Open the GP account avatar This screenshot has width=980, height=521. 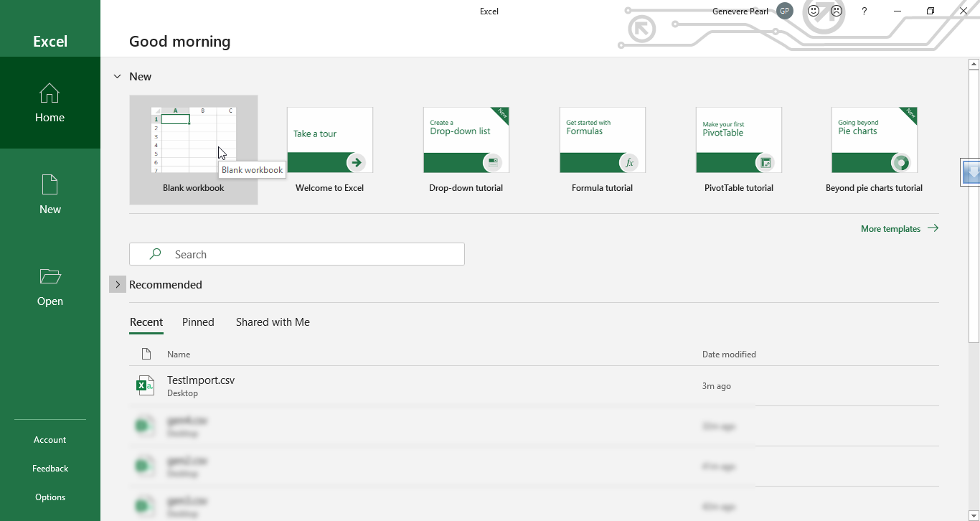click(785, 11)
